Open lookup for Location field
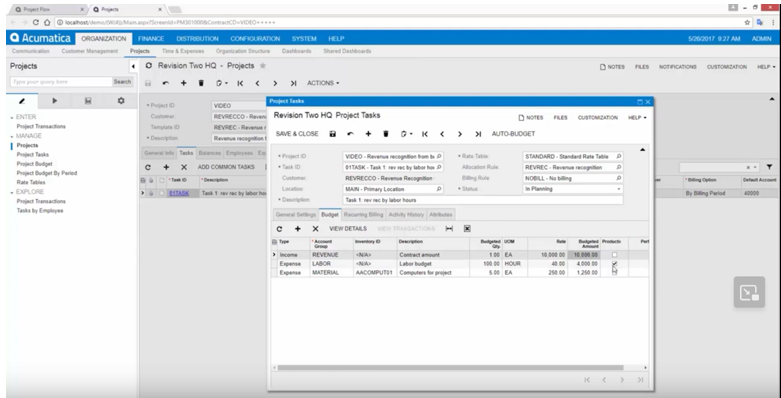Image resolution: width=781 pixels, height=398 pixels. point(439,189)
